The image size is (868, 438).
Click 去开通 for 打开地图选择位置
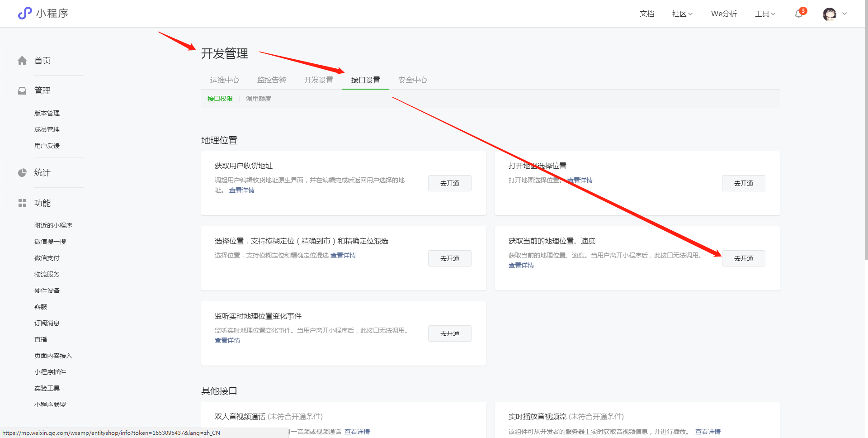(744, 183)
